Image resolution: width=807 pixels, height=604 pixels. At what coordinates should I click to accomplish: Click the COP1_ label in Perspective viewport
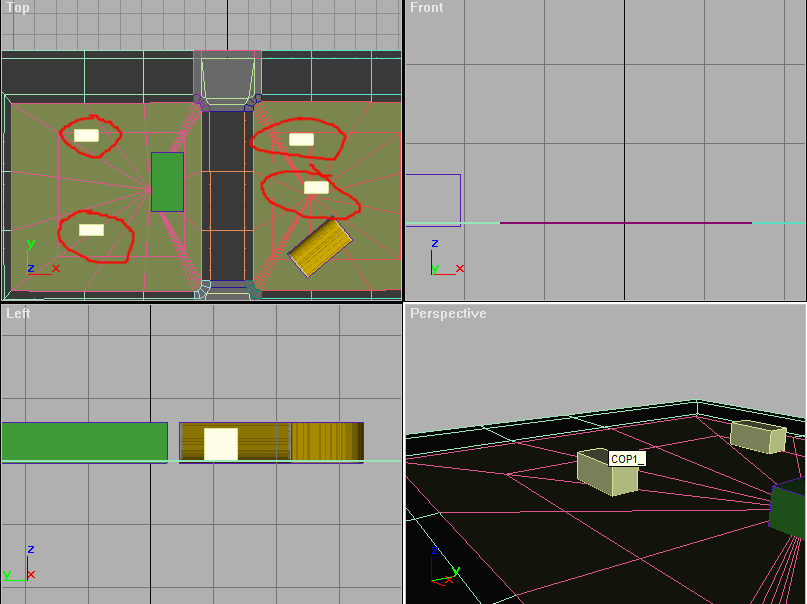627,459
